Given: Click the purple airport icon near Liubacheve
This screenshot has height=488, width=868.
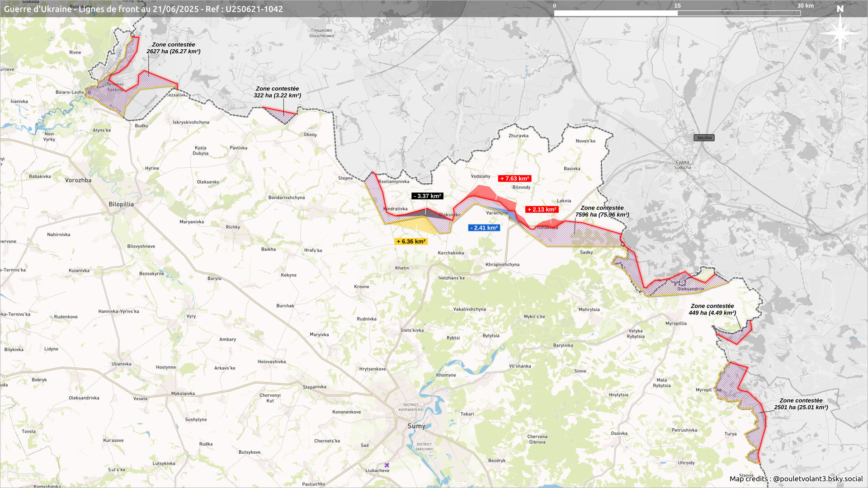Looking at the screenshot, I should pyautogui.click(x=387, y=465).
